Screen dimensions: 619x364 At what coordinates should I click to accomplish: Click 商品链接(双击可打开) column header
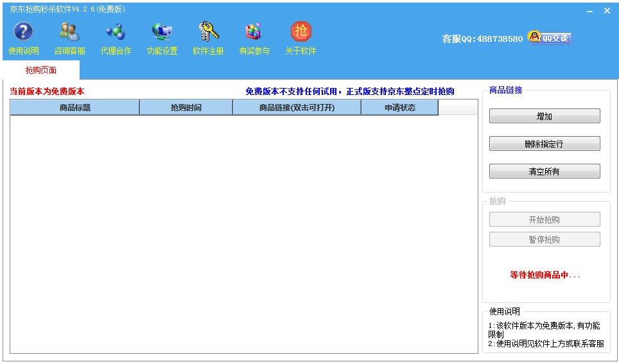297,108
